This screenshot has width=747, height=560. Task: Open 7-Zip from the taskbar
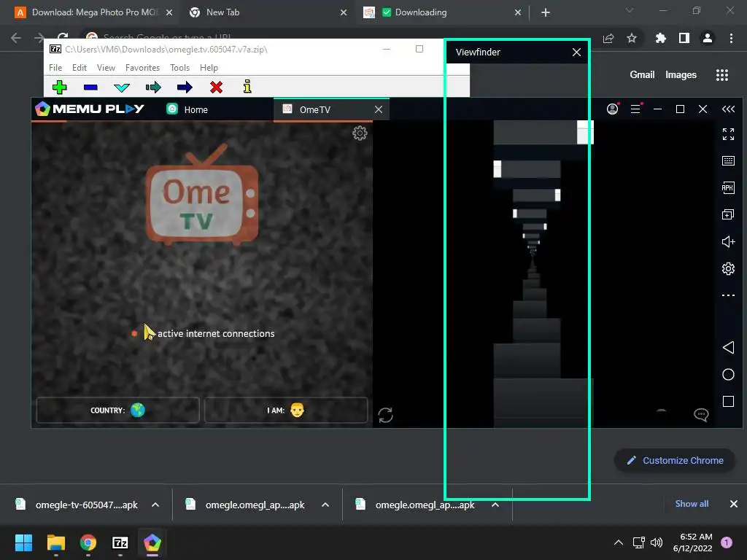[x=120, y=542]
